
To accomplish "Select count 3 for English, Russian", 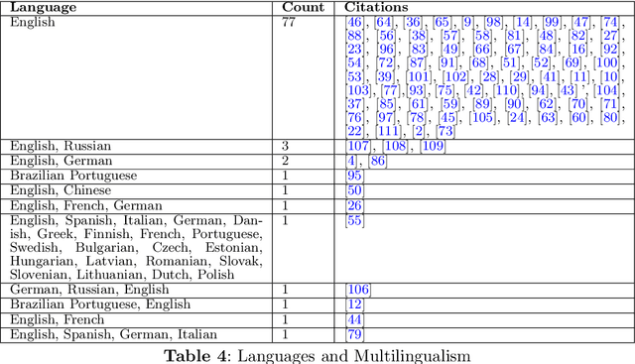I will [285, 146].
